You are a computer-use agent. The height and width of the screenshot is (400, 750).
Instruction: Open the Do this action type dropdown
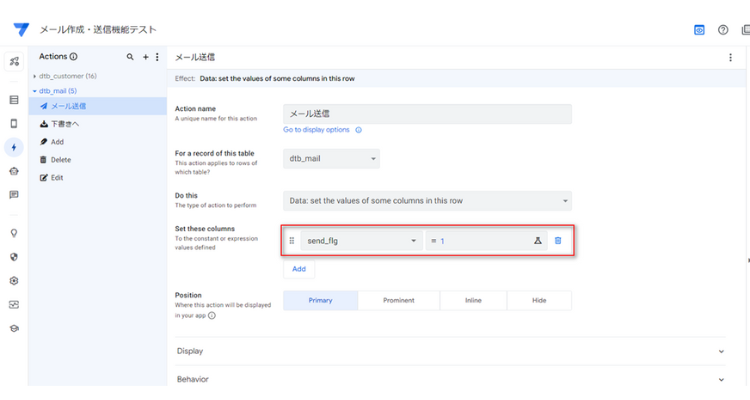click(427, 201)
